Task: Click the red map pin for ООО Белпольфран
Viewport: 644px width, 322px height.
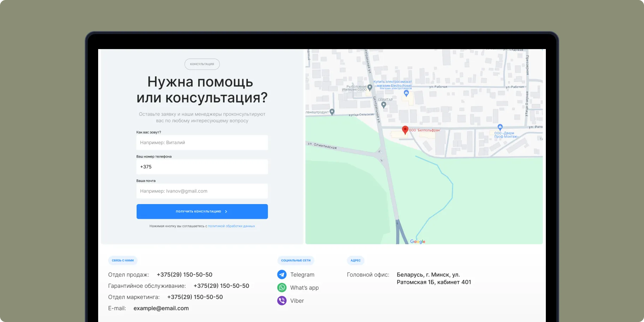Action: click(x=405, y=130)
